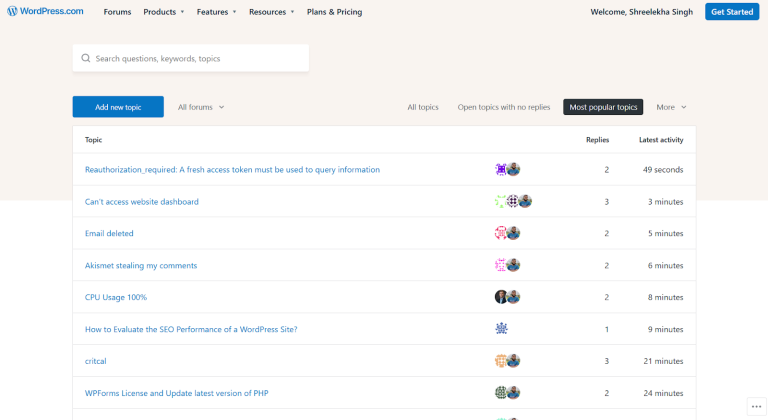Click the dark green avatar in WPForms License row
Image resolution: width=768 pixels, height=420 pixels.
501,393
